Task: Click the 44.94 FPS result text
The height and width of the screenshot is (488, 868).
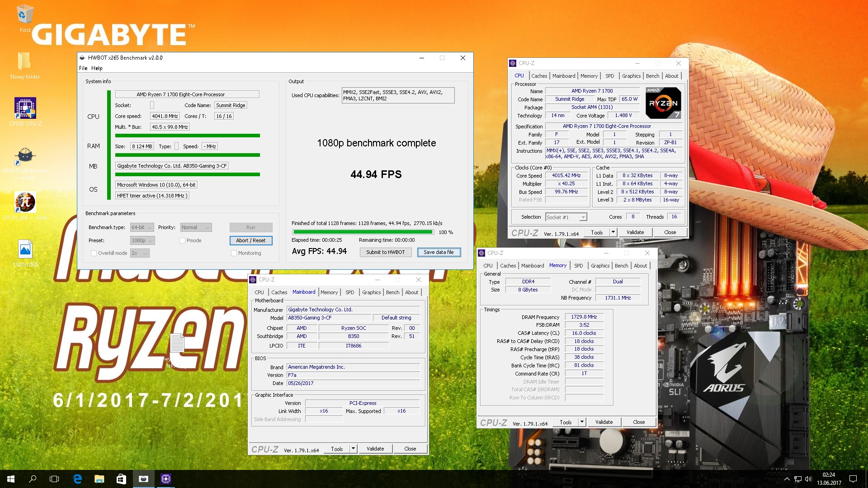Action: (376, 174)
